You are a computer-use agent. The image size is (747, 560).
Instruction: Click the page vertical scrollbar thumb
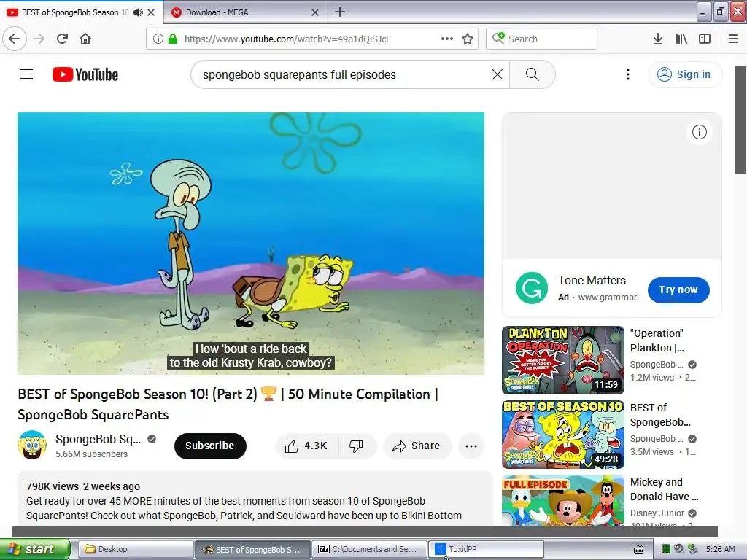click(x=741, y=120)
